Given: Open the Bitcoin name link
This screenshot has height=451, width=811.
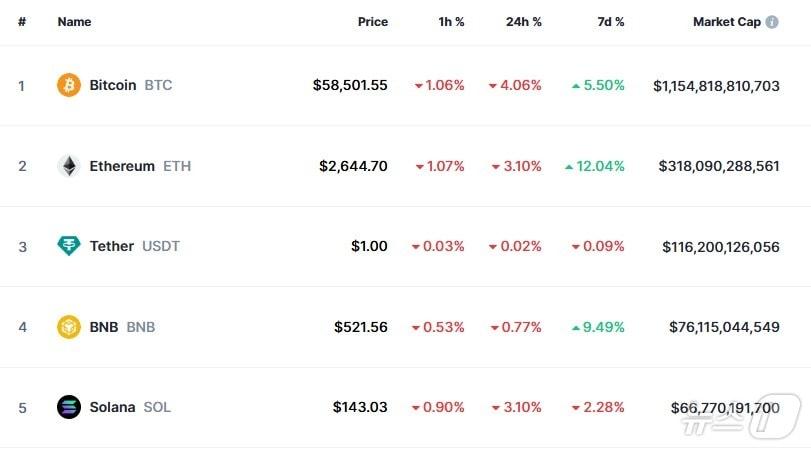Looking at the screenshot, I should point(112,85).
